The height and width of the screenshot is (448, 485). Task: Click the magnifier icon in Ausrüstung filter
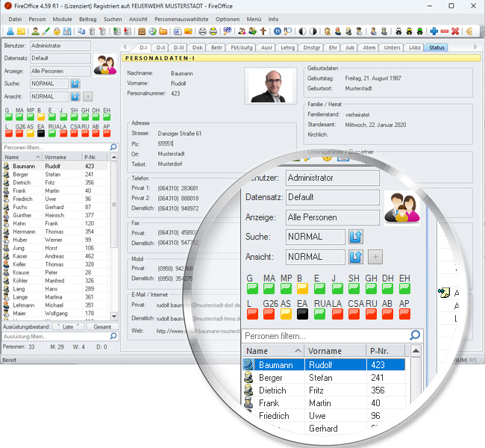(113, 337)
